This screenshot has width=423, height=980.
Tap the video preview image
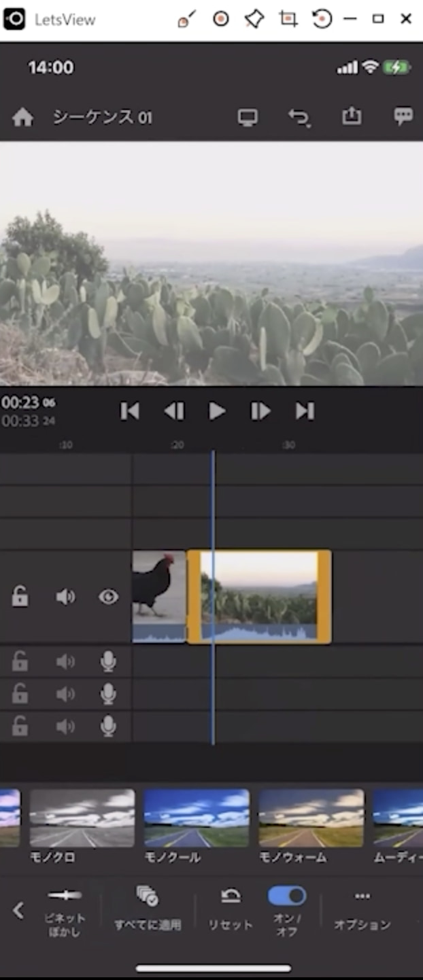click(x=211, y=264)
